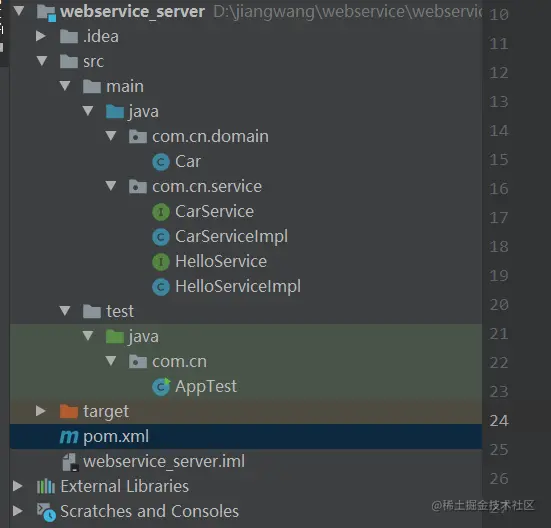This screenshot has height=528, width=551.
Task: Click the com.cn.domain package icon
Action: point(138,136)
